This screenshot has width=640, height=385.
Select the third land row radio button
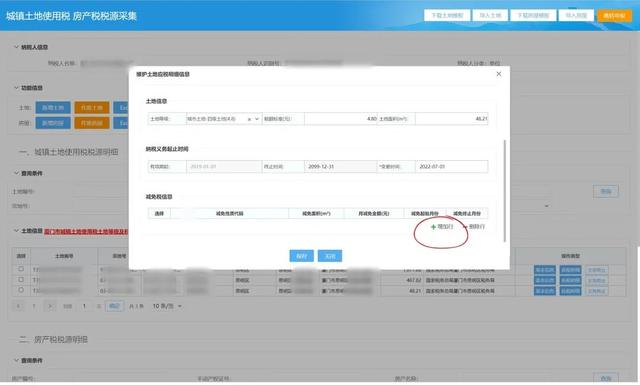(x=21, y=290)
